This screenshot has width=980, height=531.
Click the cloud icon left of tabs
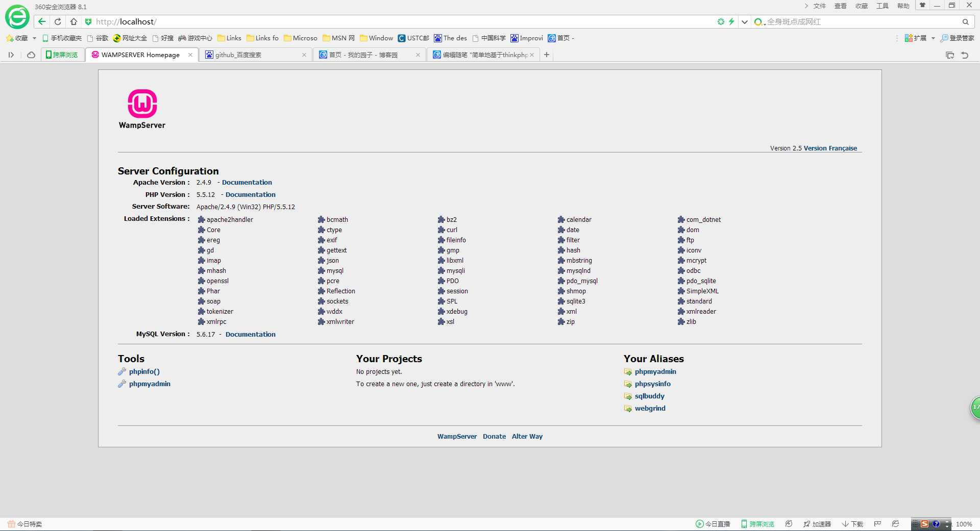(x=31, y=55)
